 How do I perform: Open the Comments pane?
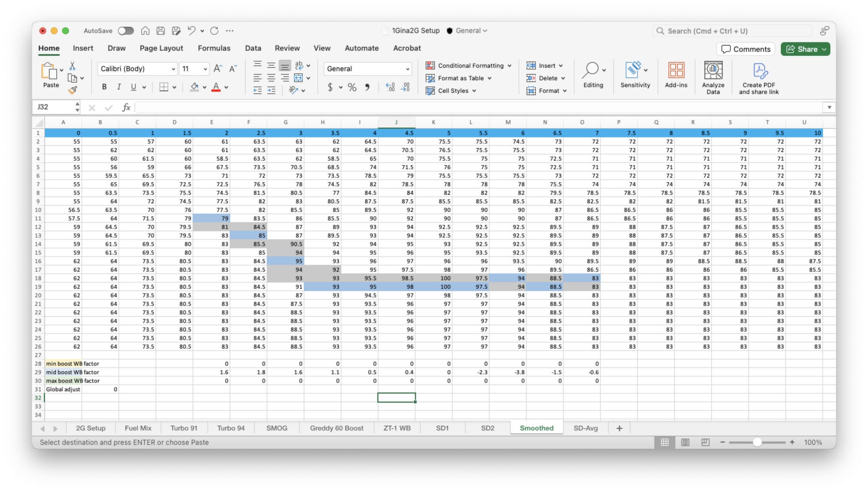[x=746, y=49]
